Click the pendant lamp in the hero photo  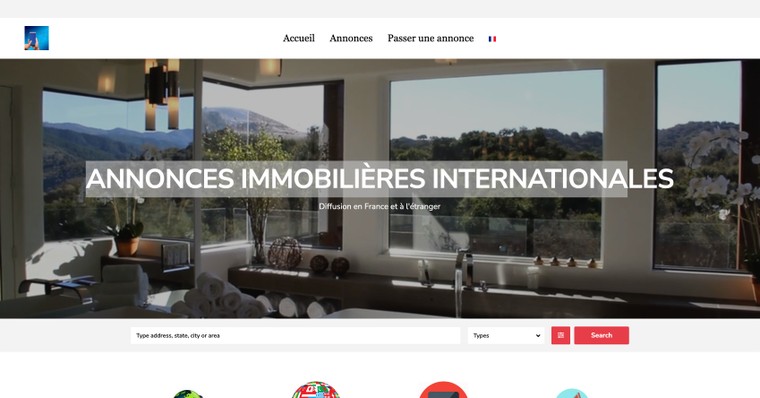pyautogui.click(x=162, y=95)
